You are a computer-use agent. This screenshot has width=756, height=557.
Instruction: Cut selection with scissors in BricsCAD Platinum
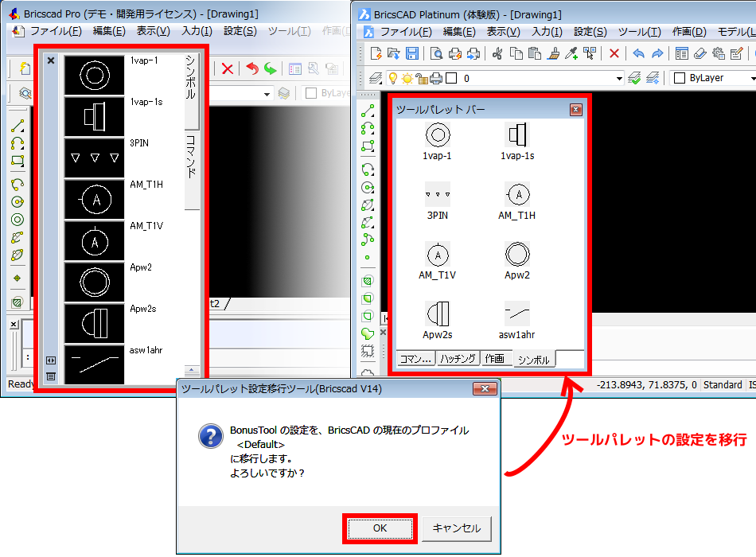497,53
